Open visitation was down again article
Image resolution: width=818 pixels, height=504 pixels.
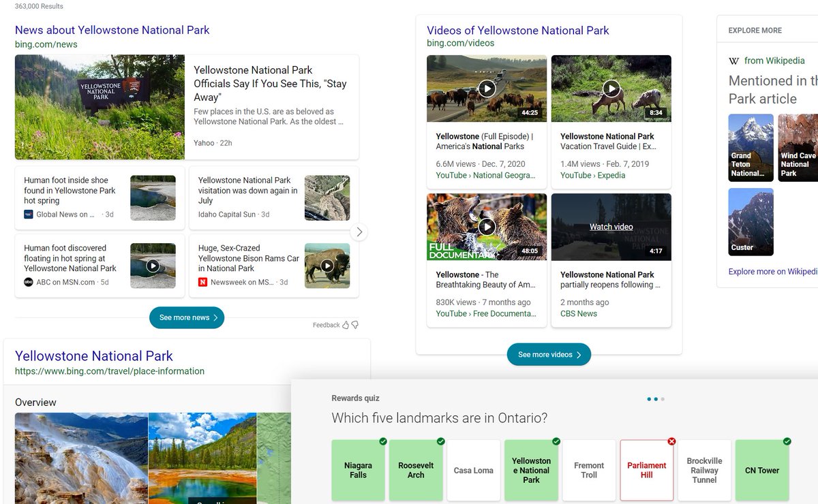[247, 190]
